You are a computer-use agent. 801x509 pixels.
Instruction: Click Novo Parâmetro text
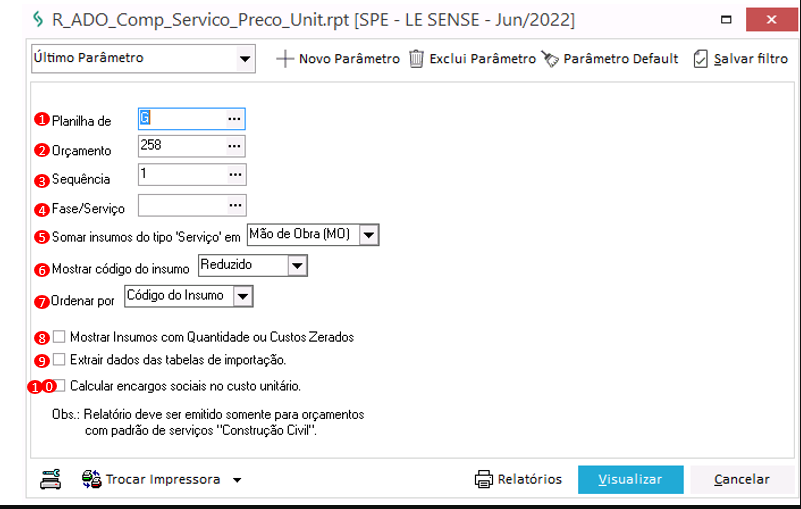point(349,59)
